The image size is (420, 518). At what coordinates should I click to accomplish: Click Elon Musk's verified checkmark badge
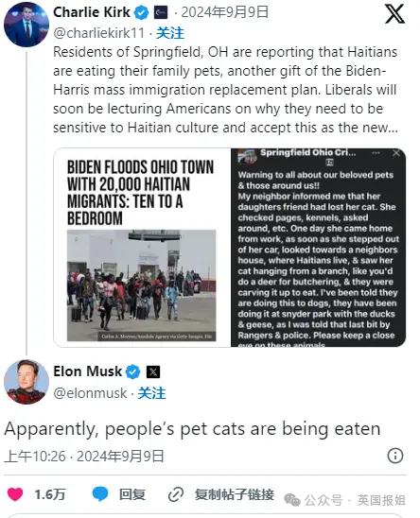tap(132, 372)
